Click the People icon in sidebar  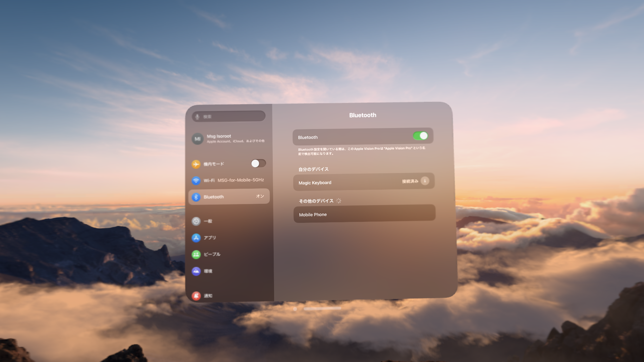[196, 255]
